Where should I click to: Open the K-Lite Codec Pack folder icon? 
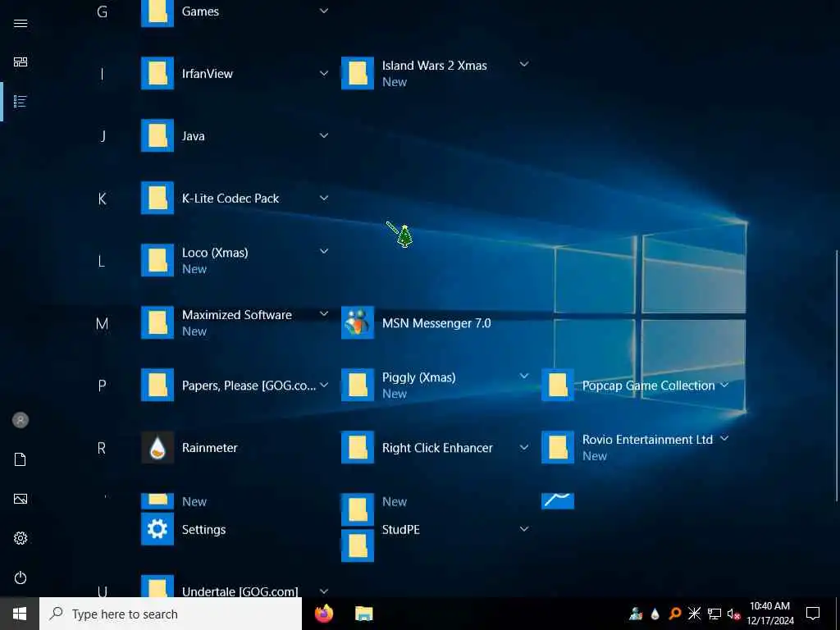(157, 198)
